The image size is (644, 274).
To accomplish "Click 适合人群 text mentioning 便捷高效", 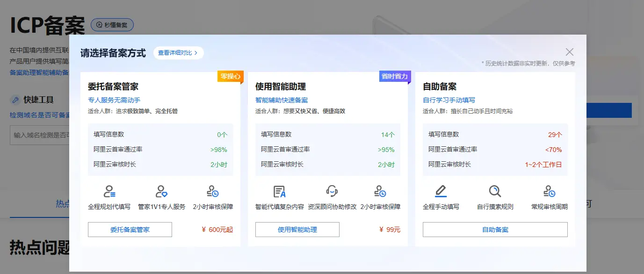I will [x=300, y=111].
